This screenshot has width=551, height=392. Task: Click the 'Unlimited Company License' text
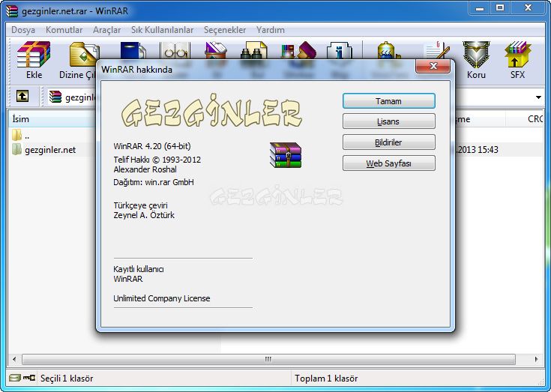click(162, 298)
